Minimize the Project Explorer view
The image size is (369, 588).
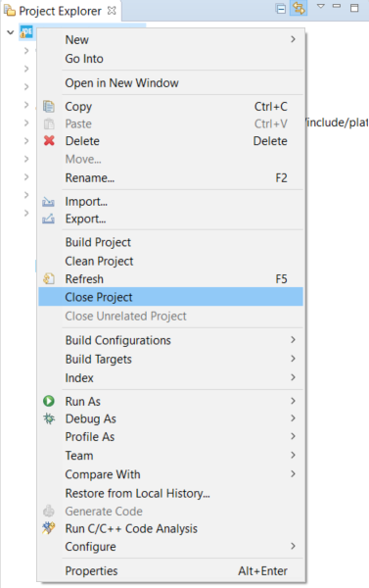coord(337,6)
